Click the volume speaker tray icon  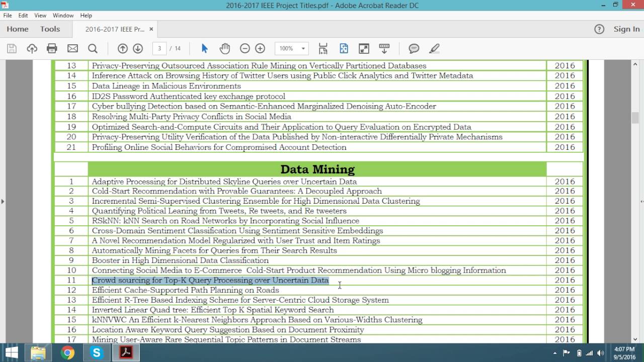[600, 353]
